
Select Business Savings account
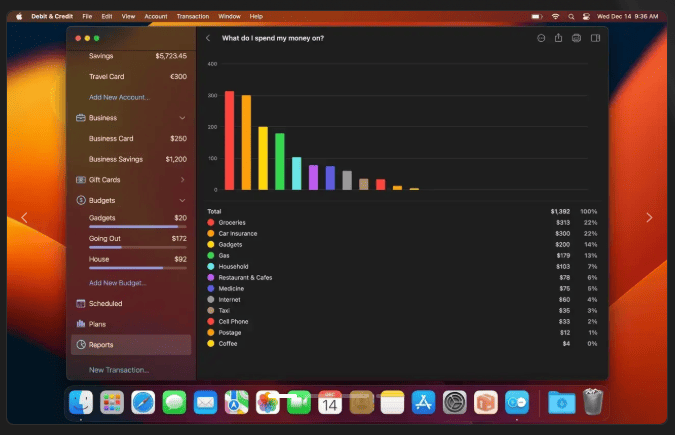[x=131, y=159]
